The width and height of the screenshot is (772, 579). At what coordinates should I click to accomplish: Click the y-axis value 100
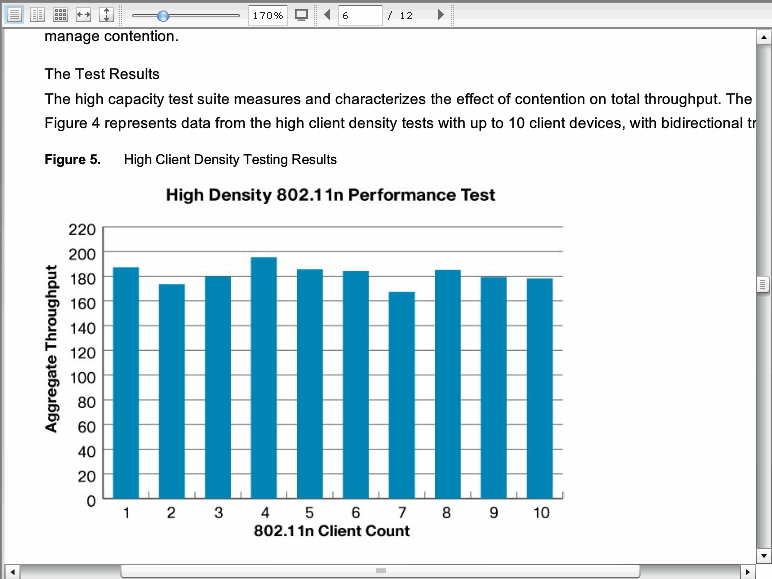tap(82, 378)
